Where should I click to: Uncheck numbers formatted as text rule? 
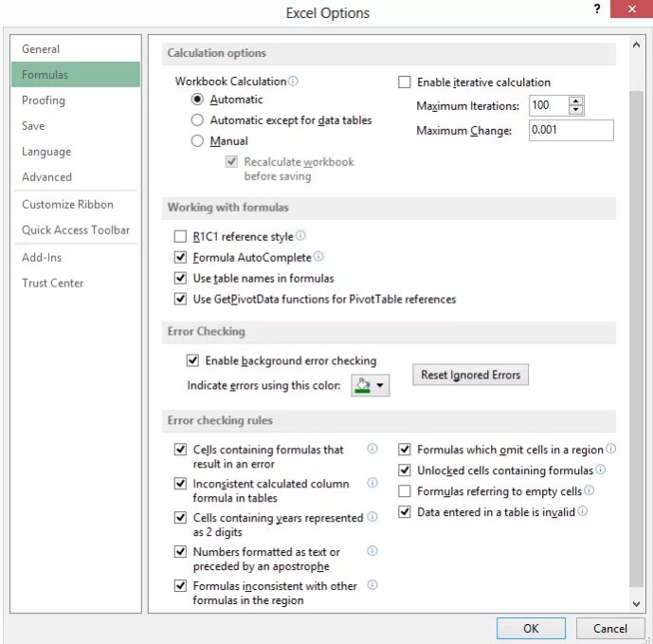click(x=180, y=552)
